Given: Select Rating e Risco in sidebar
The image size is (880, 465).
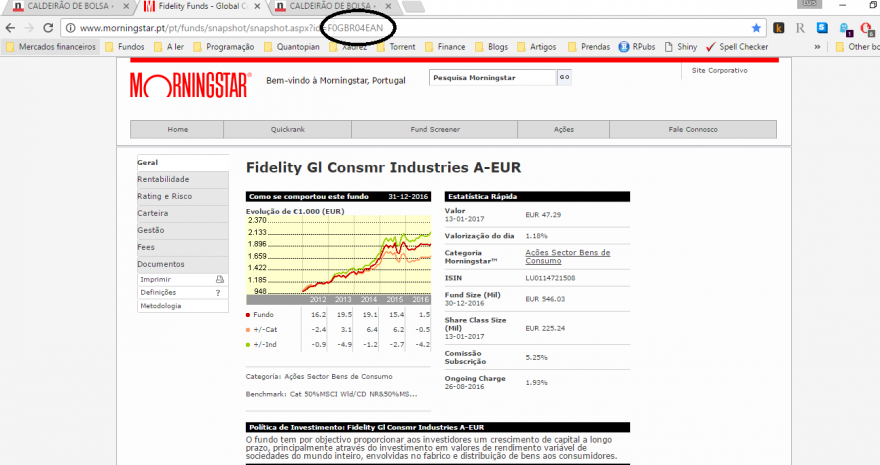Looking at the screenshot, I should pyautogui.click(x=182, y=196).
